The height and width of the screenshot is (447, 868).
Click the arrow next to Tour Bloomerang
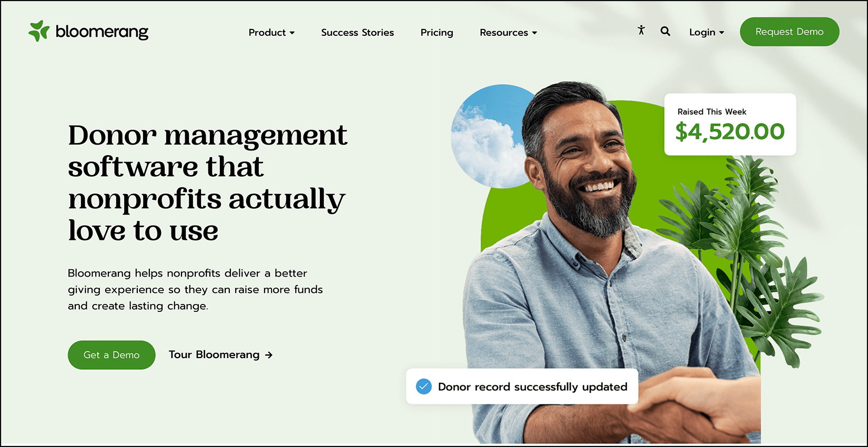click(x=269, y=355)
